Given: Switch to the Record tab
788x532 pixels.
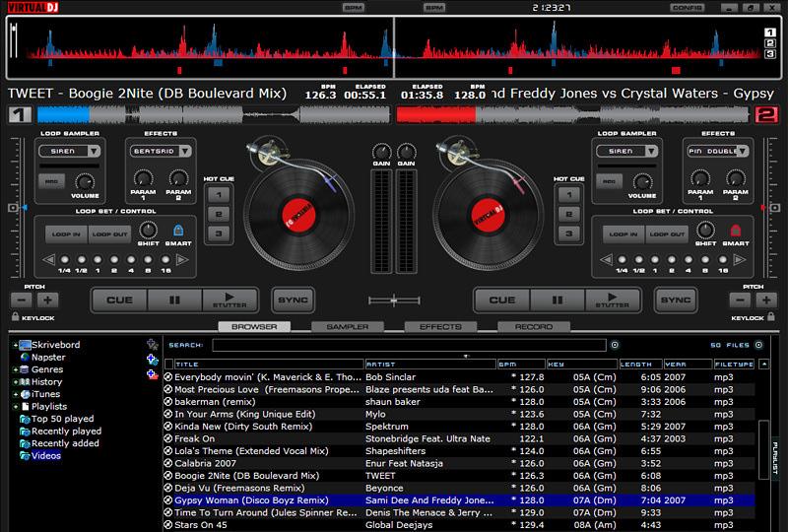Looking at the screenshot, I should point(534,327).
